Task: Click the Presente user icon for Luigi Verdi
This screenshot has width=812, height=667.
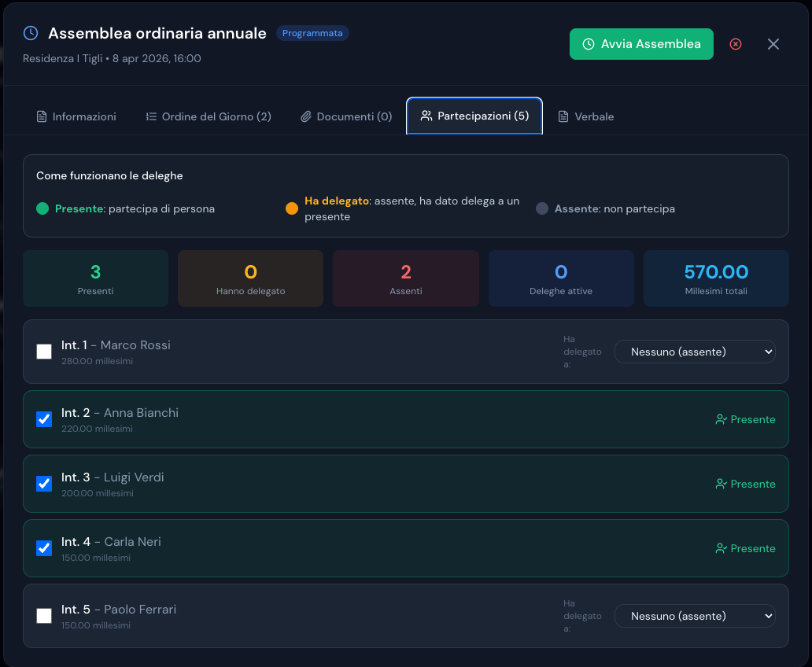Action: [721, 484]
